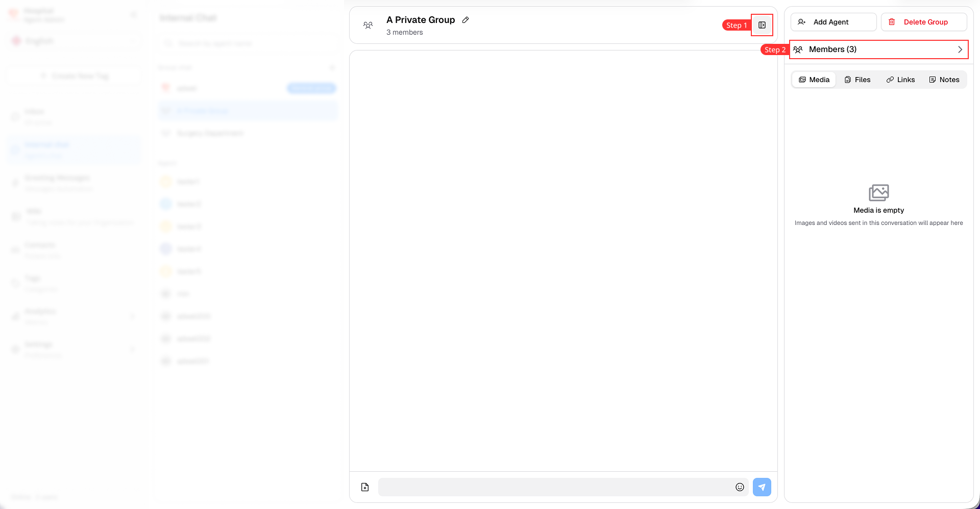The height and width of the screenshot is (509, 980).
Task: Open the Notes tab
Action: (944, 80)
